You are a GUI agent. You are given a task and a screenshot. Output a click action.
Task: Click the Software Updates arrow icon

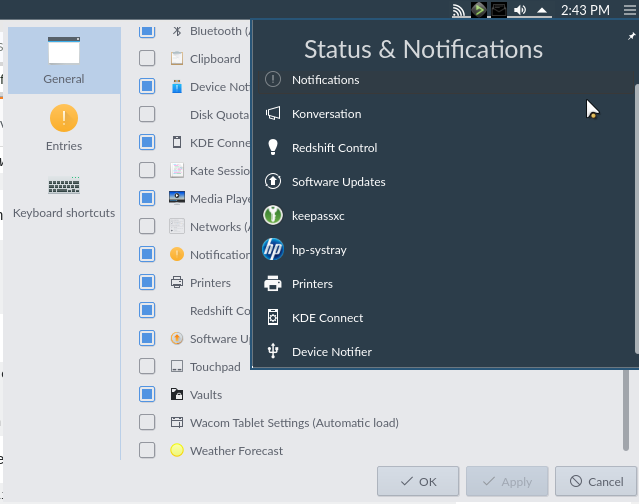[x=273, y=181]
